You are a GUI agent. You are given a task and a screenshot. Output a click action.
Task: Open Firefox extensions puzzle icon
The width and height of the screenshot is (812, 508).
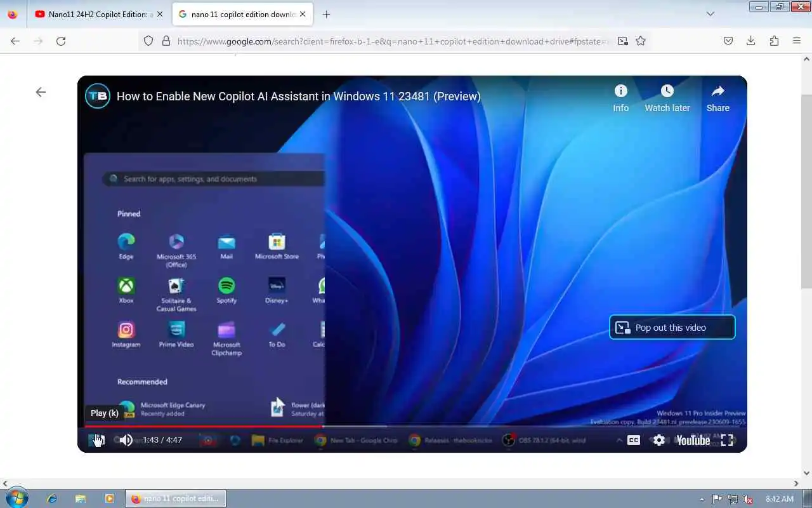pyautogui.click(x=774, y=41)
